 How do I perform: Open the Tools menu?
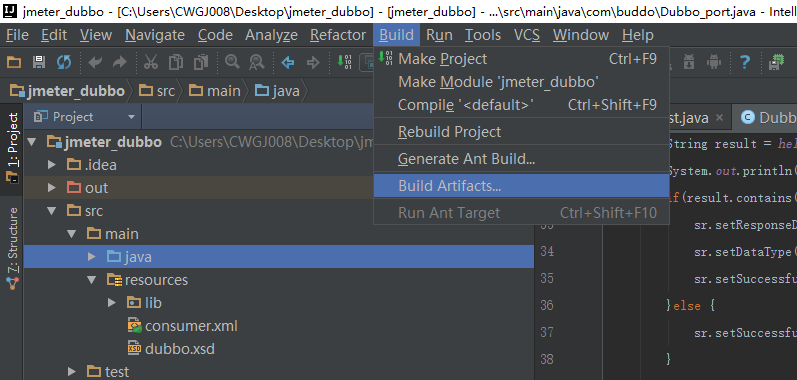[483, 35]
